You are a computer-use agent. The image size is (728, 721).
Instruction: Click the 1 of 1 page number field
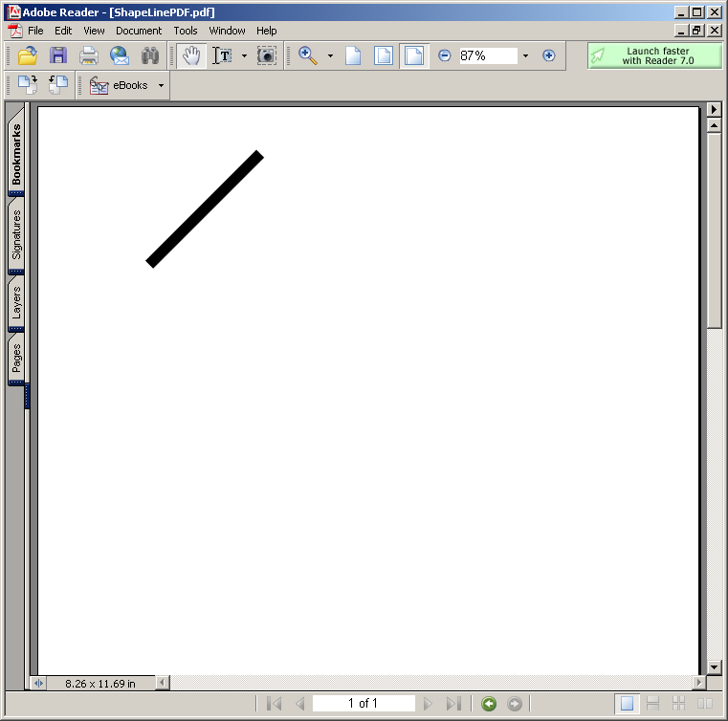(364, 704)
